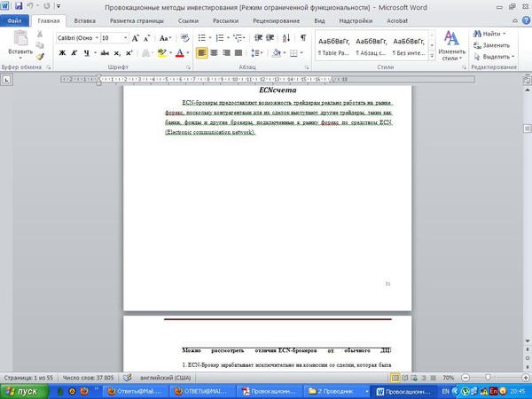Clear formatting with eraser icon
532x399 pixels.
pos(184,38)
